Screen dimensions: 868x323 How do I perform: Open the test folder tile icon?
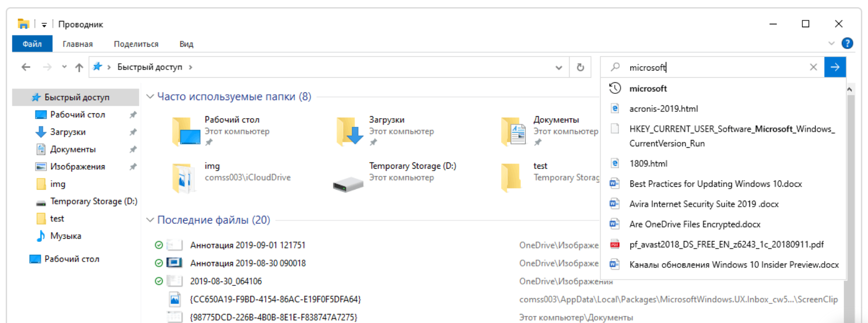(x=511, y=177)
